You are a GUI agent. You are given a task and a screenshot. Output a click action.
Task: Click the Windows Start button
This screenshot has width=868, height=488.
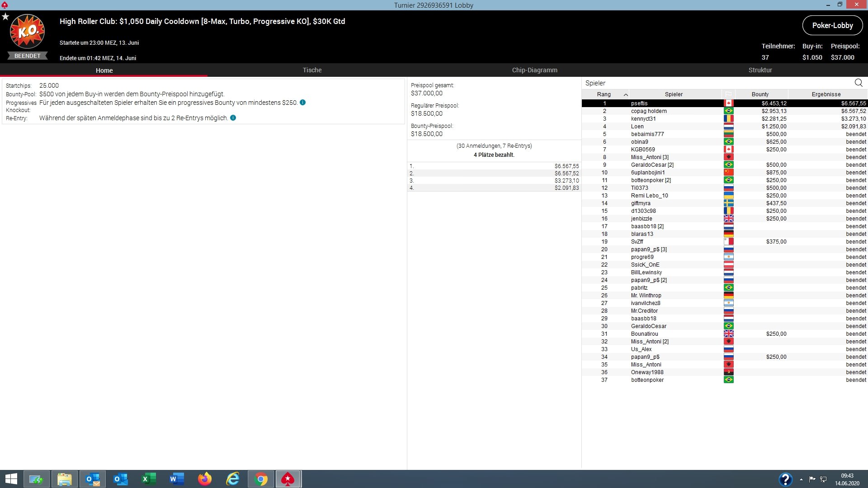click(11, 479)
